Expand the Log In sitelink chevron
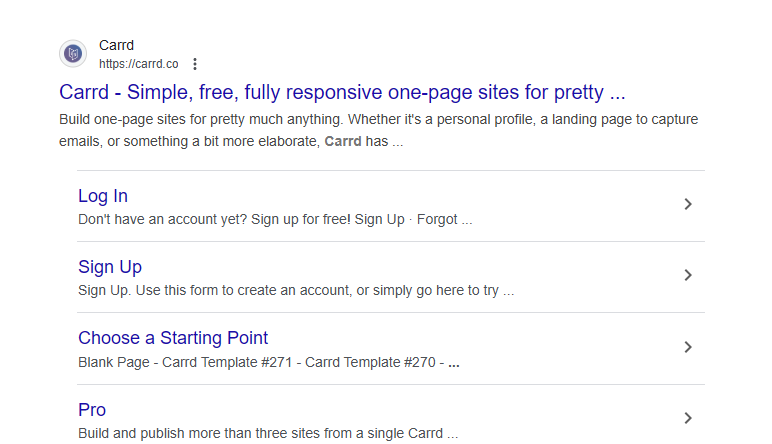Screen dimensions: 772x444 coord(688,204)
